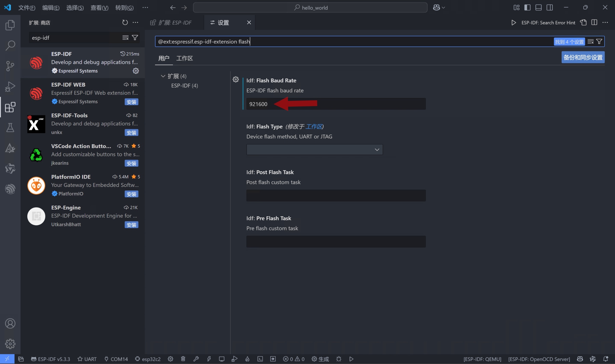The height and width of the screenshot is (364, 615).
Task: Open the Copilot dropdown arrow in title bar
Action: (x=443, y=8)
